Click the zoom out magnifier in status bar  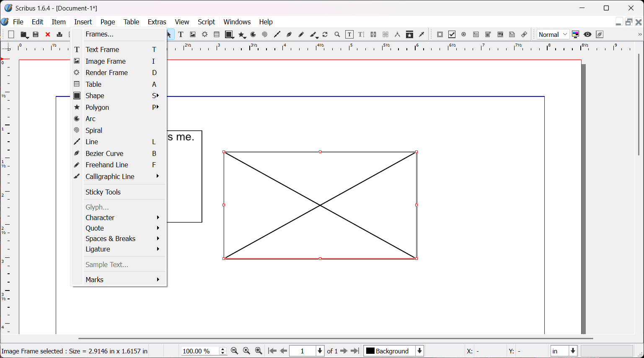(235, 351)
